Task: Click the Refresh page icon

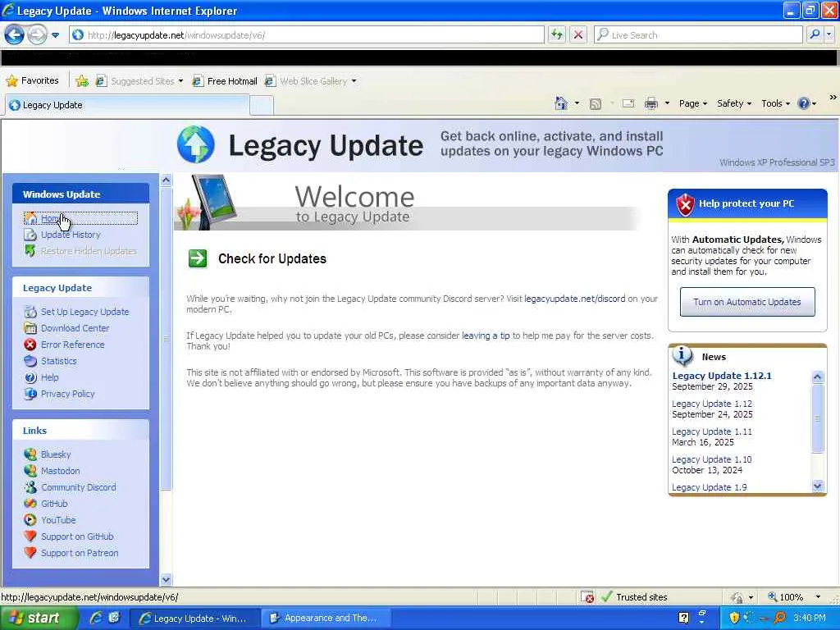Action: [557, 34]
